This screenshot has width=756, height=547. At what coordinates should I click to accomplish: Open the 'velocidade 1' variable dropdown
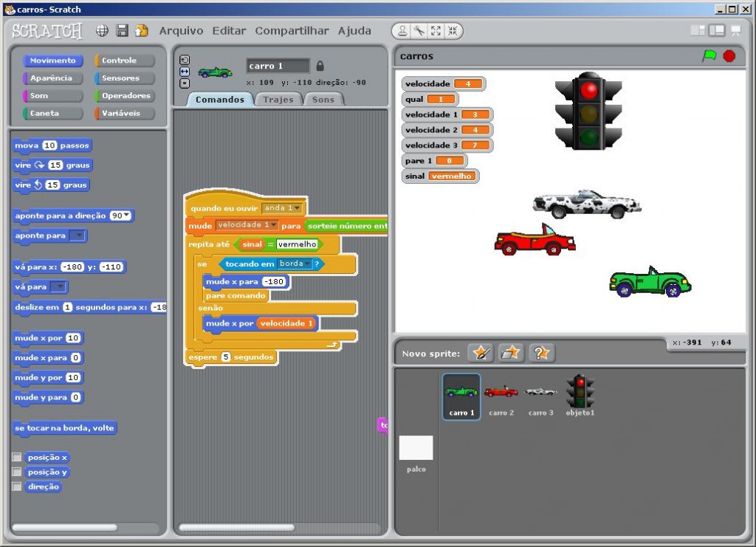273,225
